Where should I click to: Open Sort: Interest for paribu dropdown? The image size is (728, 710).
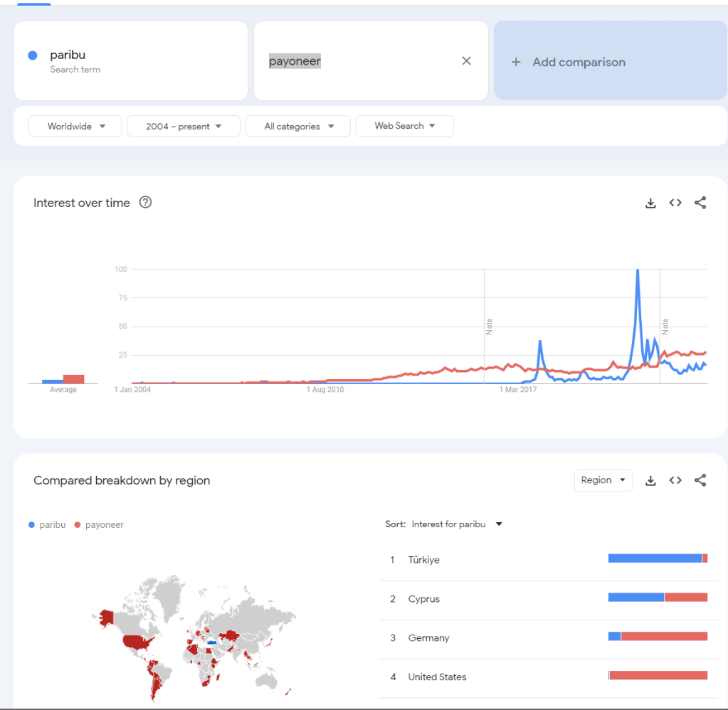pos(444,524)
